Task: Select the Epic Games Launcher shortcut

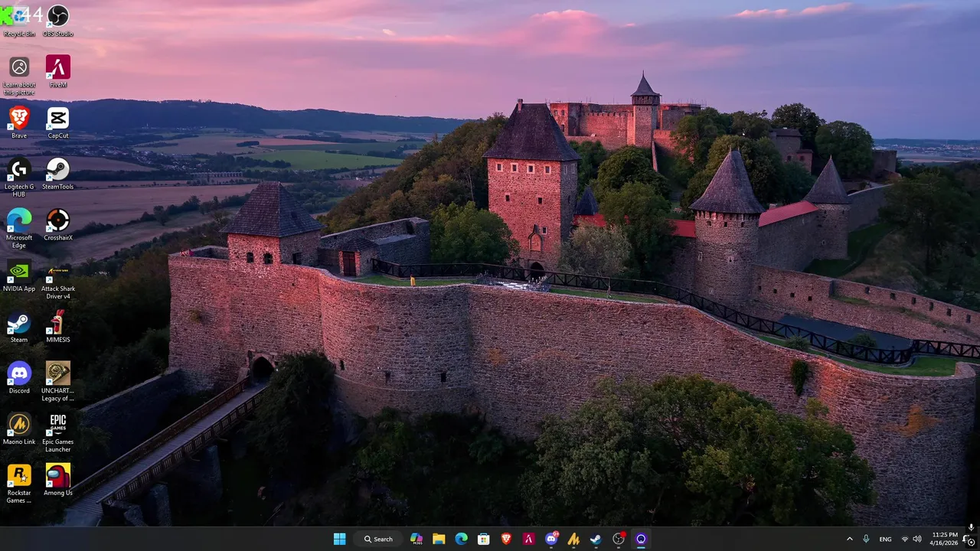Action: coord(57,433)
